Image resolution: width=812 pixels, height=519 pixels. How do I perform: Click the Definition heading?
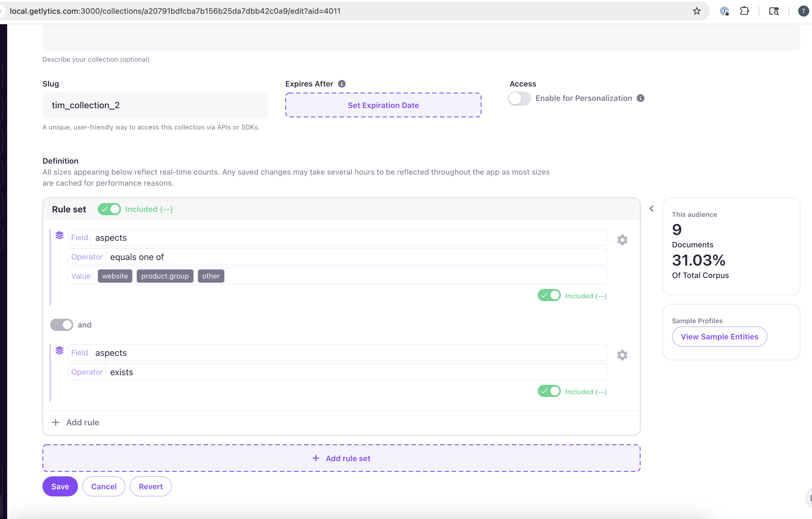pos(60,161)
